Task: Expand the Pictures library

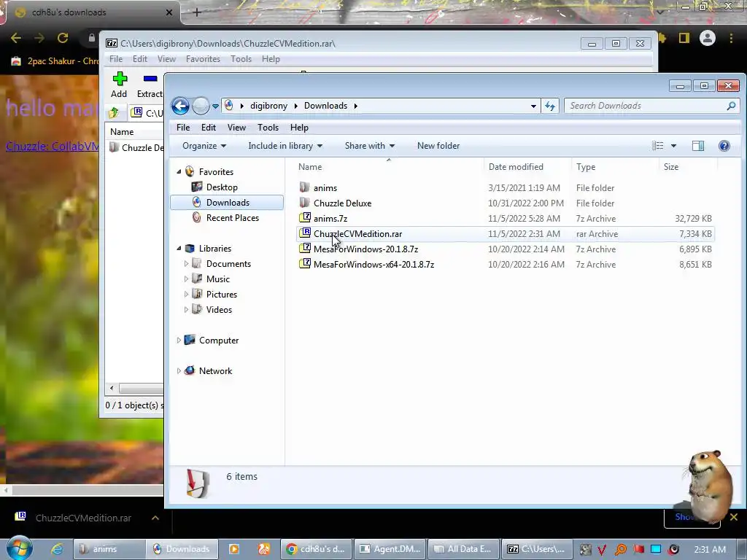Action: pyautogui.click(x=186, y=295)
